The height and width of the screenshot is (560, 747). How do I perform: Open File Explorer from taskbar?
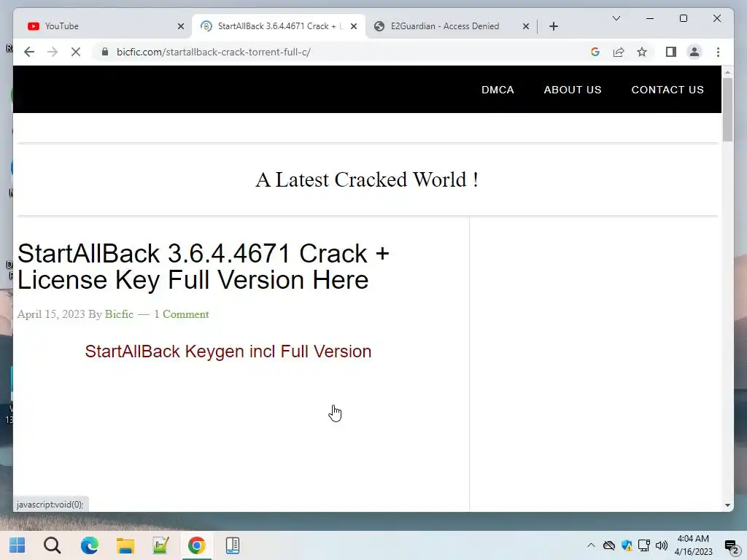pos(125,545)
